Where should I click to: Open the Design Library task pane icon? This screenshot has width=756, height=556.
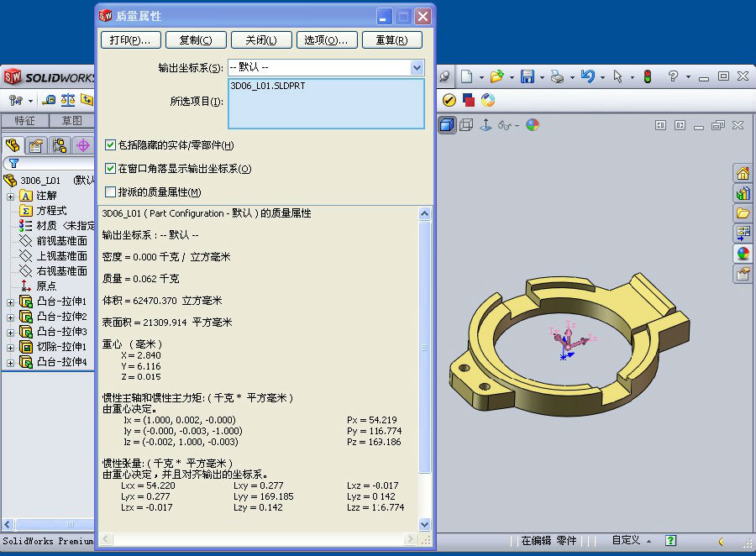coord(743,193)
